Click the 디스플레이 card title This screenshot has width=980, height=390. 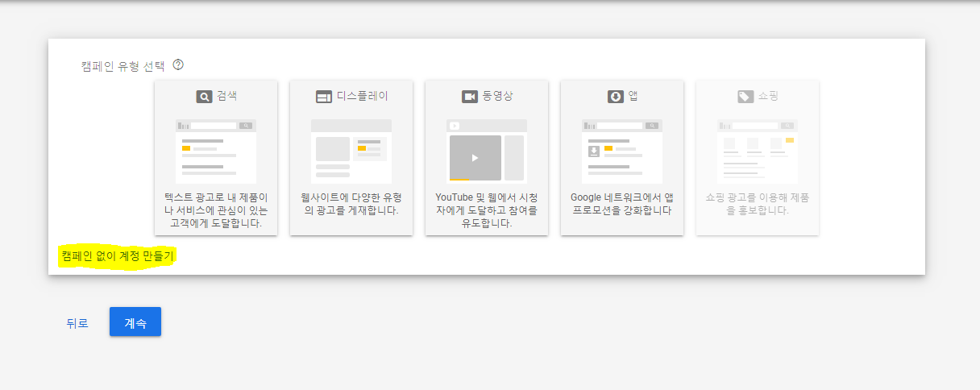click(x=362, y=96)
